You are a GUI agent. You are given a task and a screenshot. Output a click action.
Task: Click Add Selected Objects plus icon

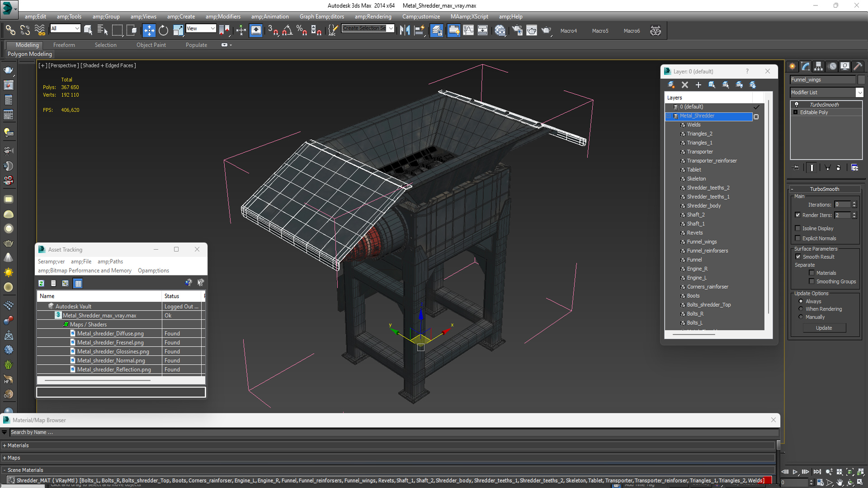point(698,85)
